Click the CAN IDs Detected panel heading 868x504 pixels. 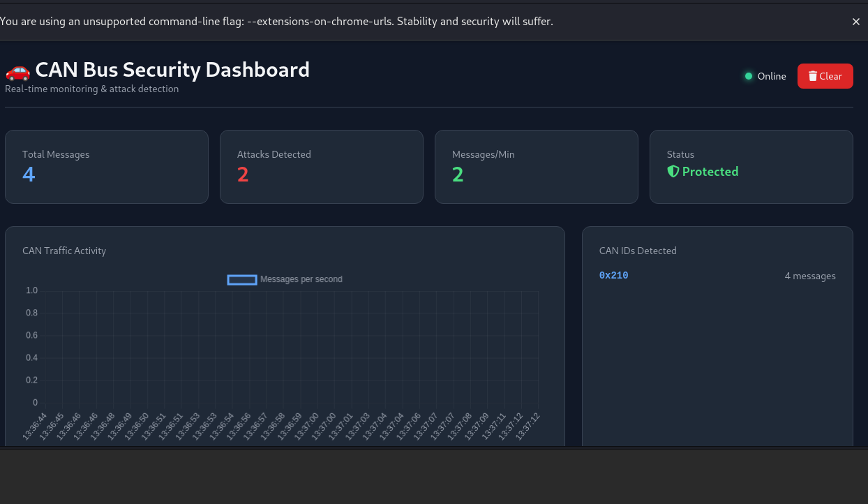(x=638, y=251)
